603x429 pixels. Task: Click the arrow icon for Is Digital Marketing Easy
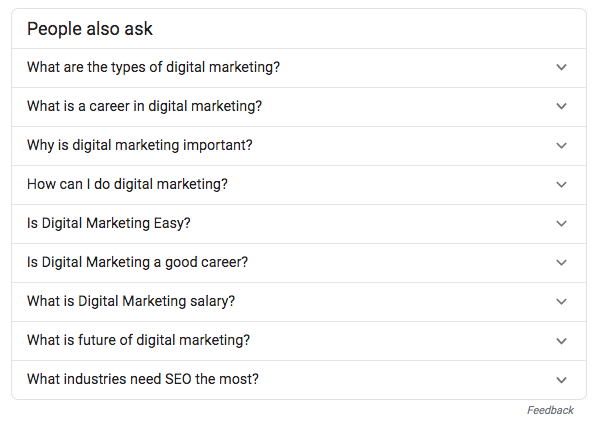point(561,223)
